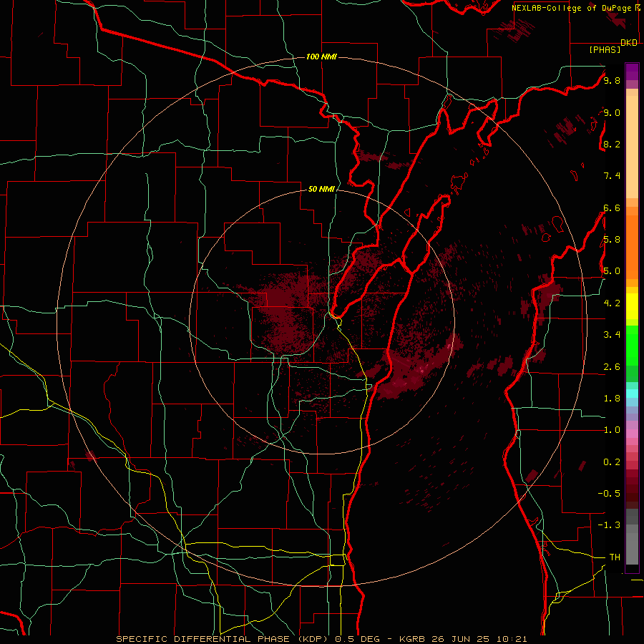Click the 9.0 value on the color scale
Image resolution: width=644 pixels, height=644 pixels.
(612, 112)
